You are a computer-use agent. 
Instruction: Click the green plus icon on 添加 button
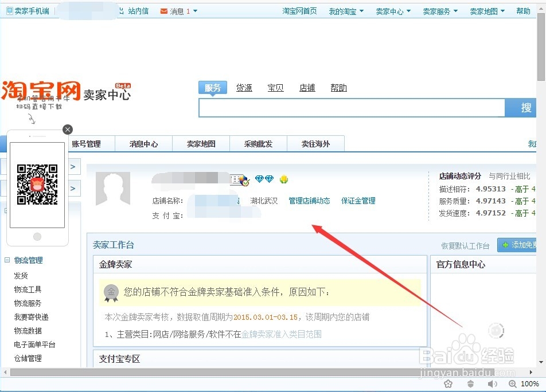click(x=505, y=245)
